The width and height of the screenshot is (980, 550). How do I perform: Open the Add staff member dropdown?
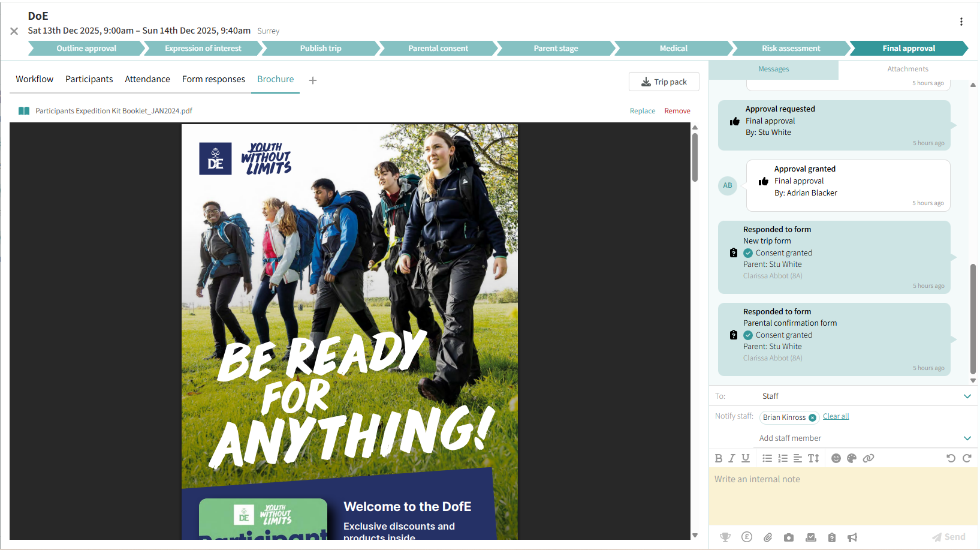967,438
